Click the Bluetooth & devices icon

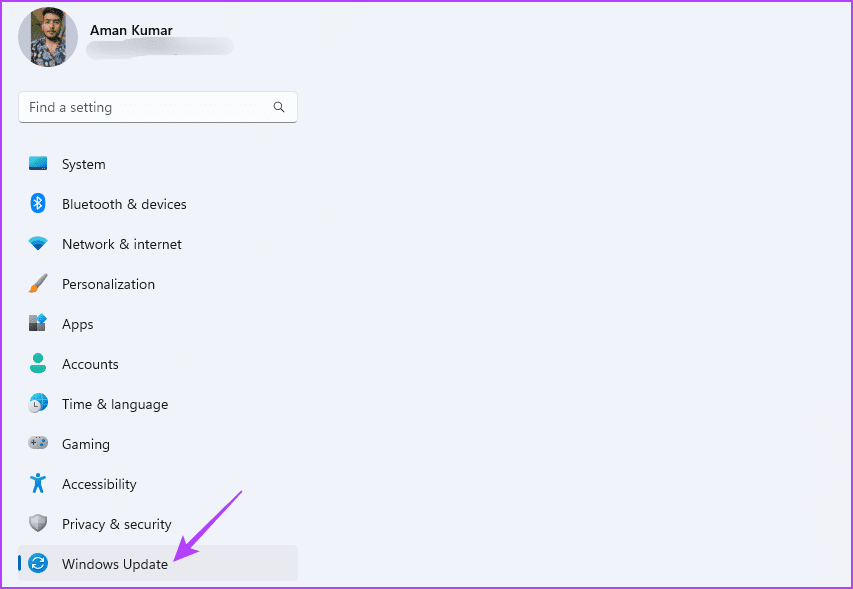37,203
